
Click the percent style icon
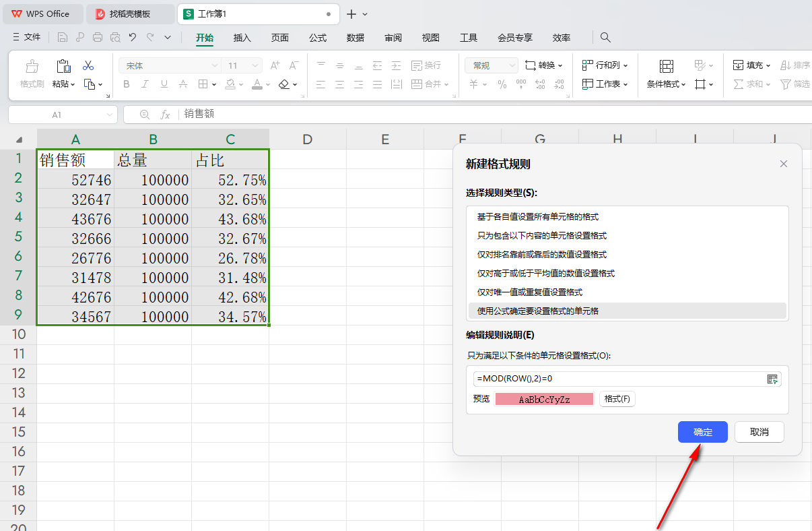(x=502, y=84)
